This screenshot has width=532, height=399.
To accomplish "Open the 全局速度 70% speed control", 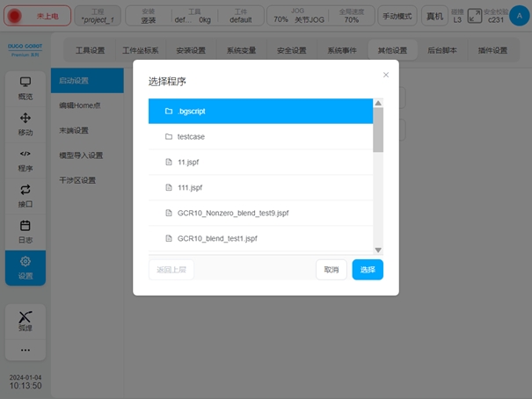I will click(350, 15).
